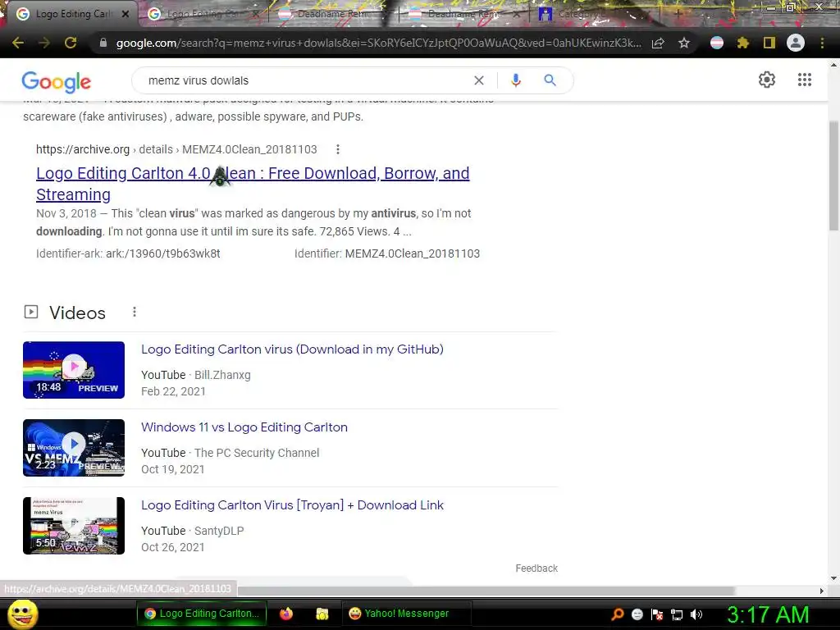Open 'Logo Editing Carlton 4.0 Clean' archive.org result
The height and width of the screenshot is (630, 840).
coord(253,184)
